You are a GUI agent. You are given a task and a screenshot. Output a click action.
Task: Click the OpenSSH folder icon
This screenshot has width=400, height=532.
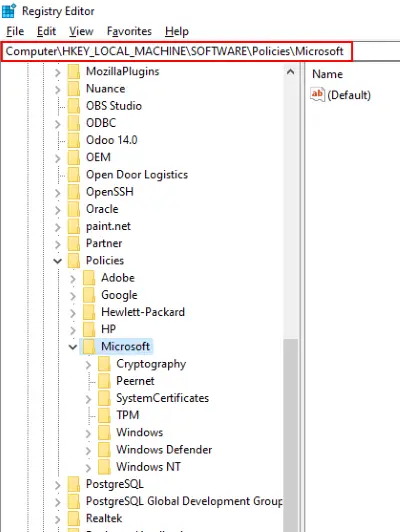[74, 192]
